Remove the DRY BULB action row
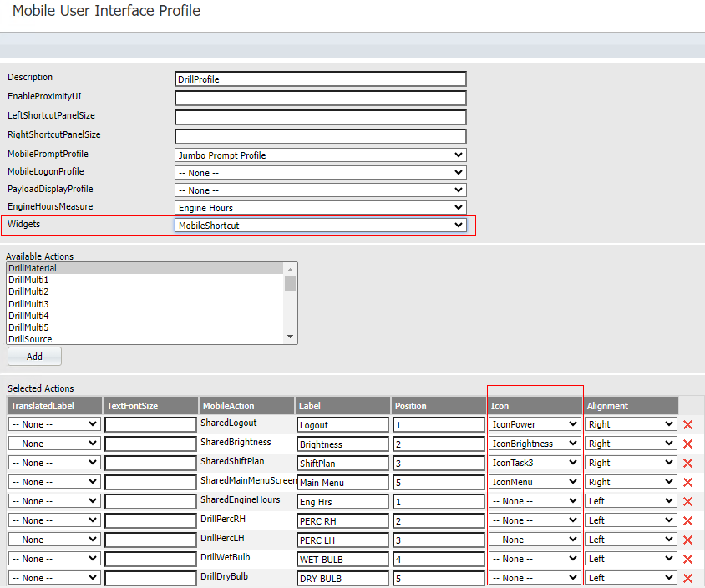This screenshot has width=705, height=588. click(687, 578)
